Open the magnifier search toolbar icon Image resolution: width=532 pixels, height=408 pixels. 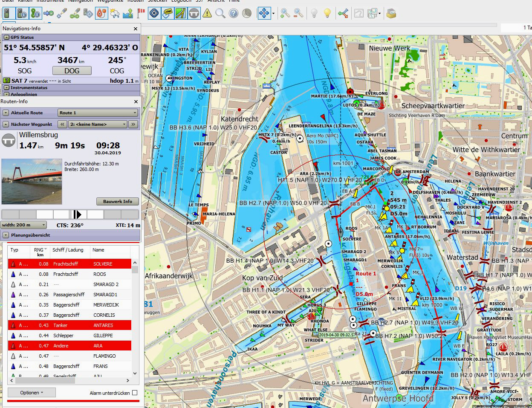[220, 14]
